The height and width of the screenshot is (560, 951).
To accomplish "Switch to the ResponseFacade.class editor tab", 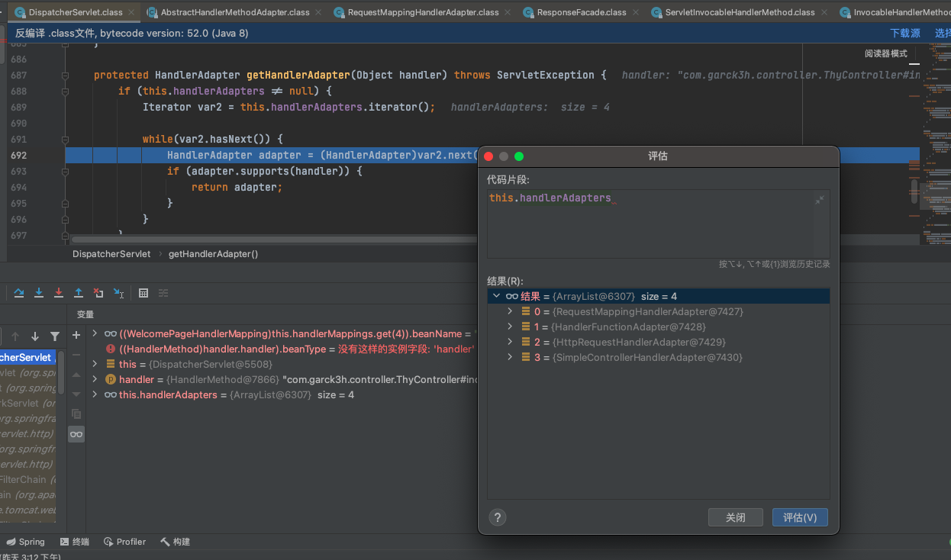I will point(581,12).
